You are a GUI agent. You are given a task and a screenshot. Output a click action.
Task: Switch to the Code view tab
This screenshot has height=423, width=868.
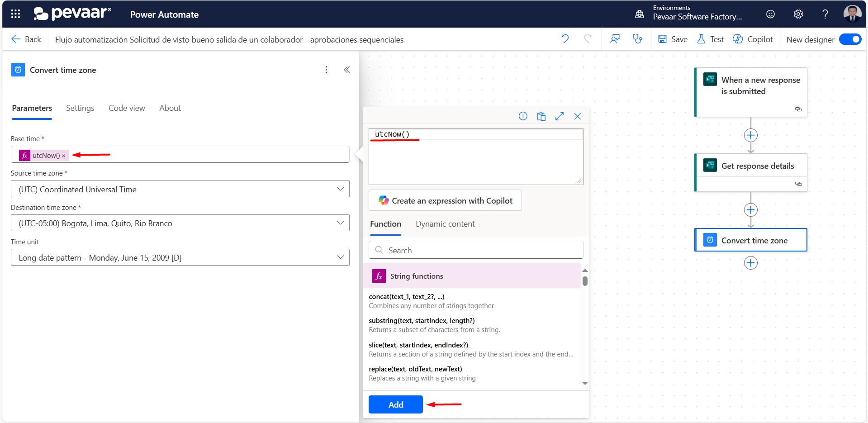point(127,108)
